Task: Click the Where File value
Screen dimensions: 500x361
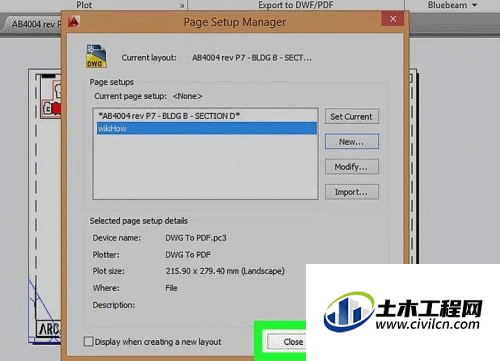Action: (171, 288)
